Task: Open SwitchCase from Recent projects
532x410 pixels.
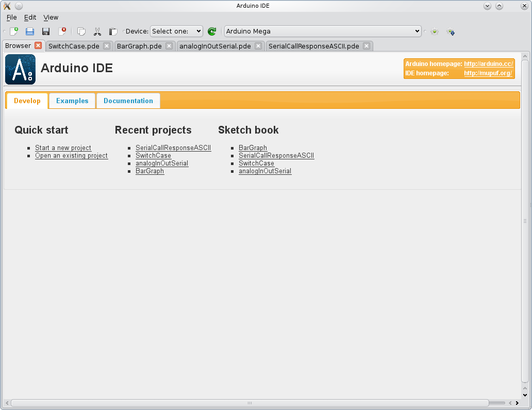Action: 153,156
